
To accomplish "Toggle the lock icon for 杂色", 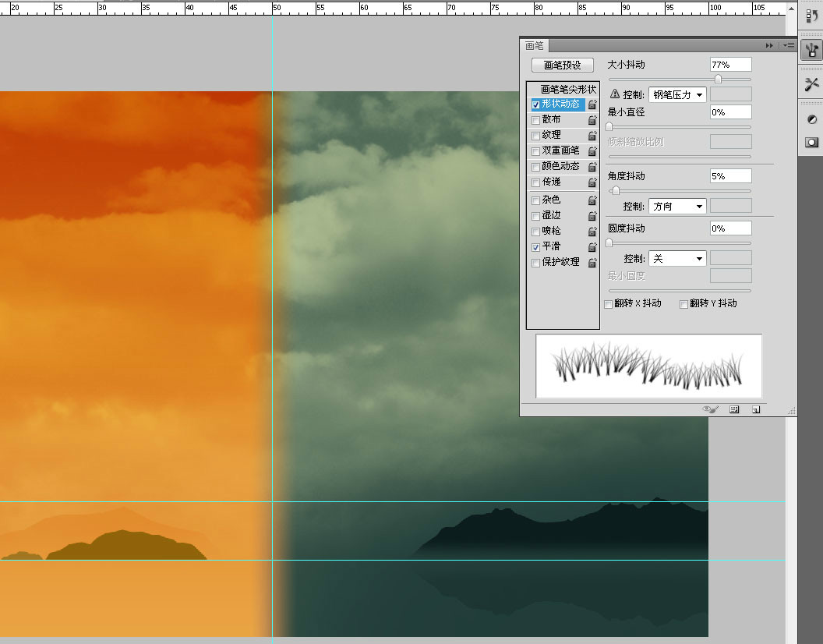I will point(592,200).
